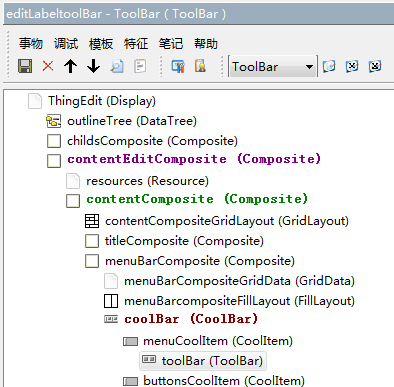Select outlineTree (DataTree) node
Image resolution: width=394 pixels, height=387 pixels.
pyautogui.click(x=132, y=121)
